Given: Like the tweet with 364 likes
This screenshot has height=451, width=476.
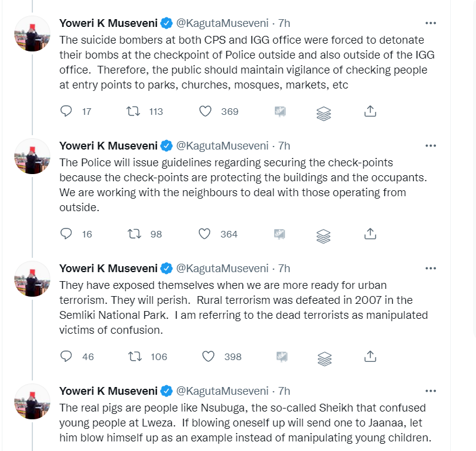Looking at the screenshot, I should coord(205,234).
